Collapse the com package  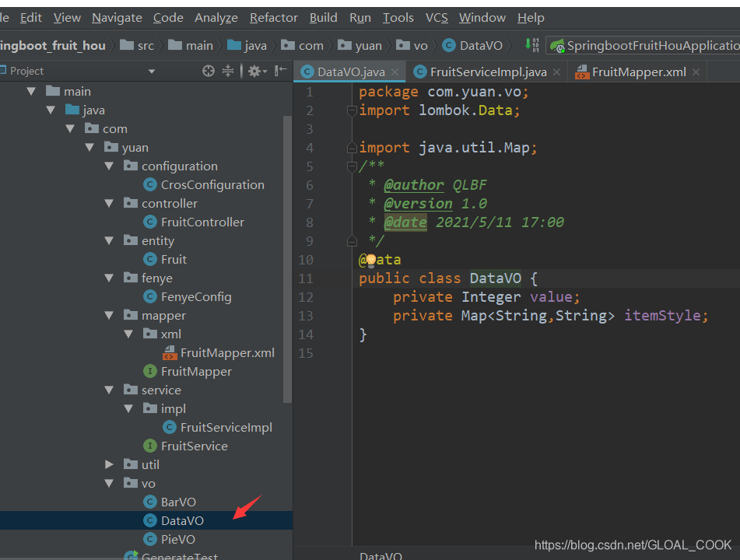click(70, 128)
